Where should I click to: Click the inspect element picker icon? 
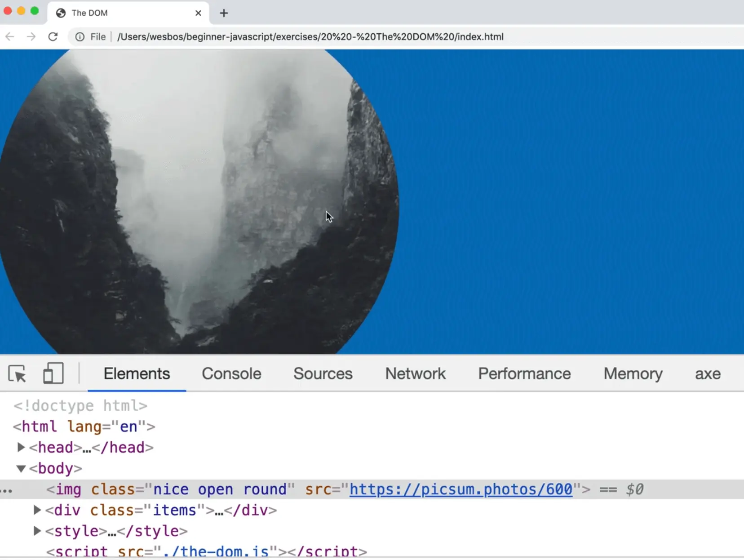18,374
